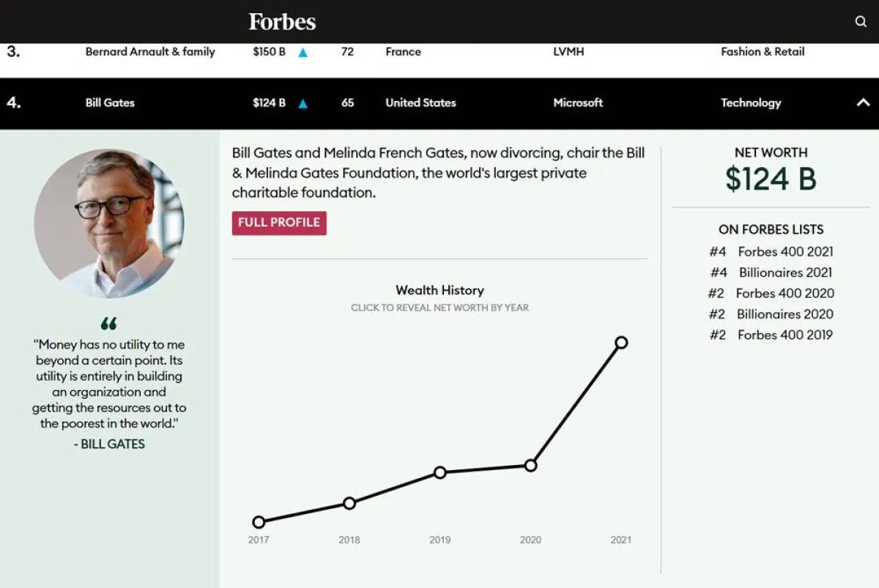Click Bill Gates profile photo
The image size is (879, 588).
click(x=109, y=223)
